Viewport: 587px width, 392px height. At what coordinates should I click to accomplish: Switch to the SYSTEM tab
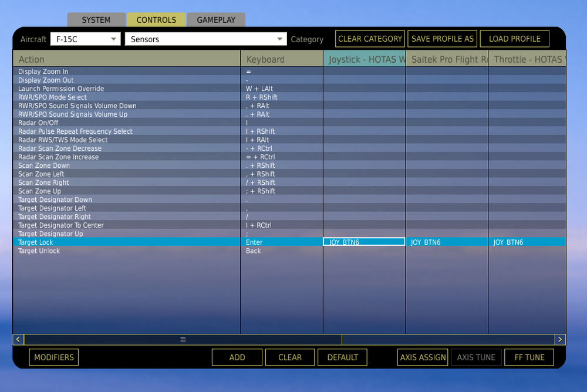96,20
